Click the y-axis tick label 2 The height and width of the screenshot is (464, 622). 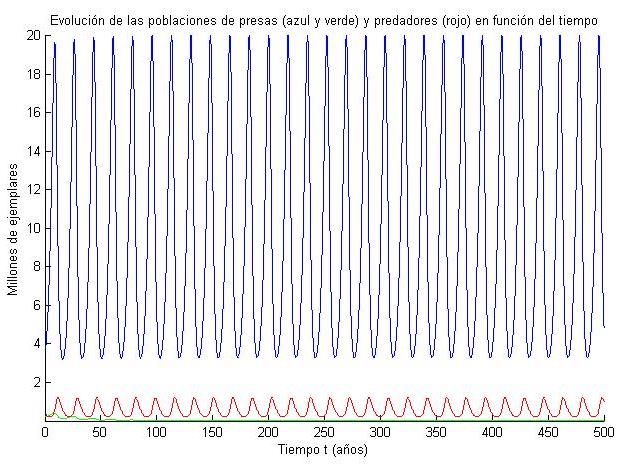pyautogui.click(x=34, y=383)
